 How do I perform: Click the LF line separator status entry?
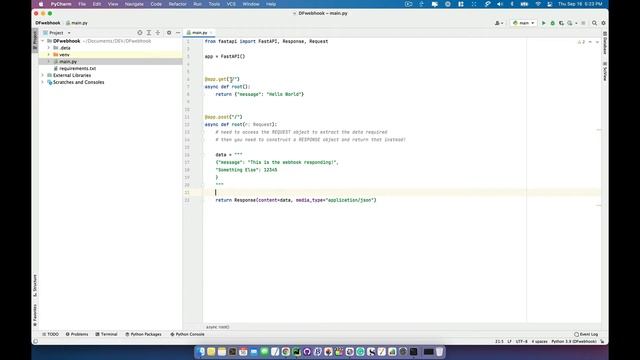point(509,342)
